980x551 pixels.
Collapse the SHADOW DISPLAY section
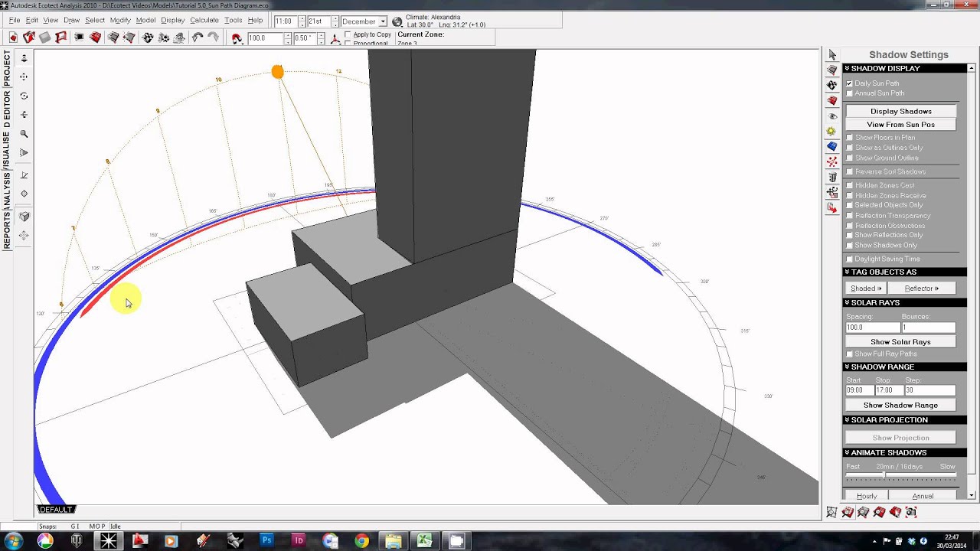pos(905,68)
